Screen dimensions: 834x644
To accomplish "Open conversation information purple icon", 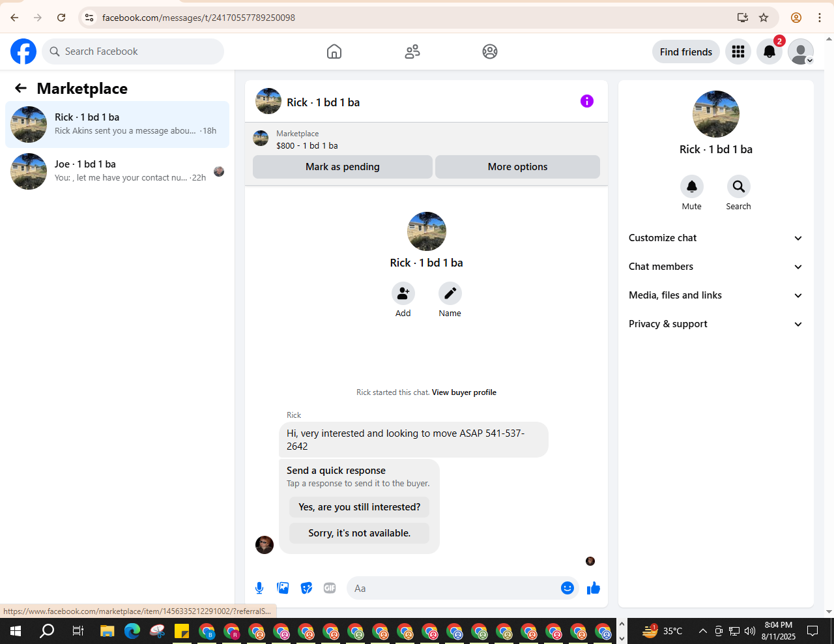I will point(587,101).
